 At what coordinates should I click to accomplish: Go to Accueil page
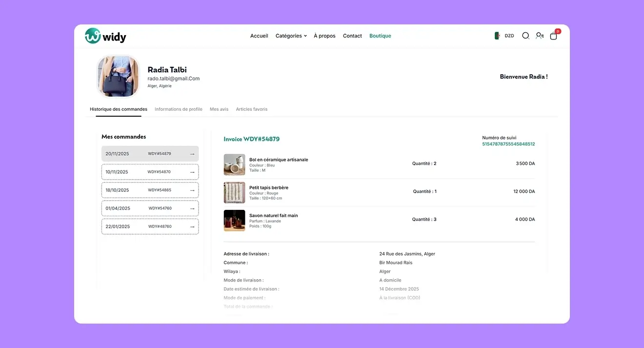click(x=259, y=36)
